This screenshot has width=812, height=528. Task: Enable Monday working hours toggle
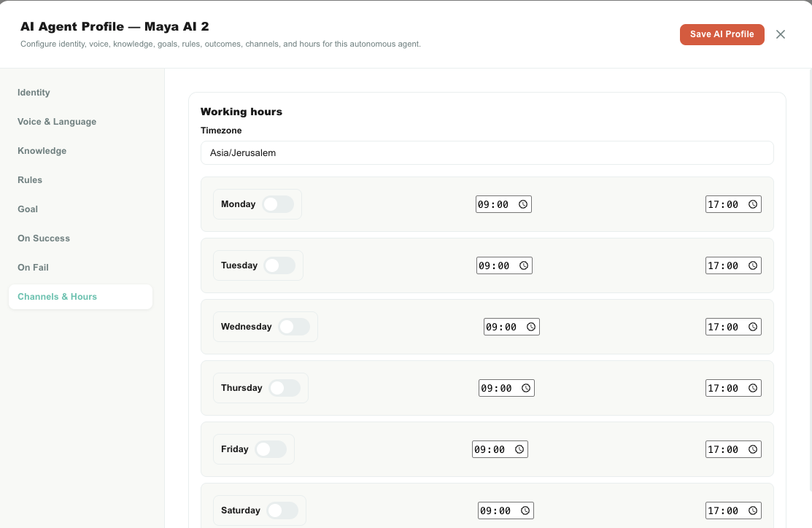click(278, 204)
